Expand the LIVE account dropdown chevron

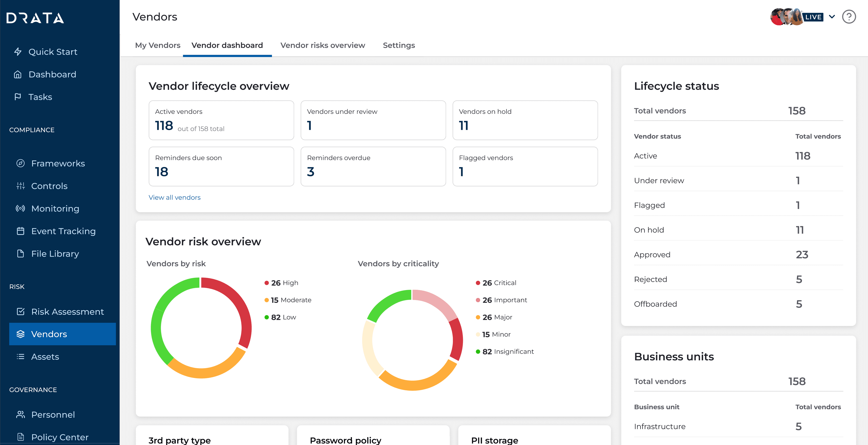[832, 17]
